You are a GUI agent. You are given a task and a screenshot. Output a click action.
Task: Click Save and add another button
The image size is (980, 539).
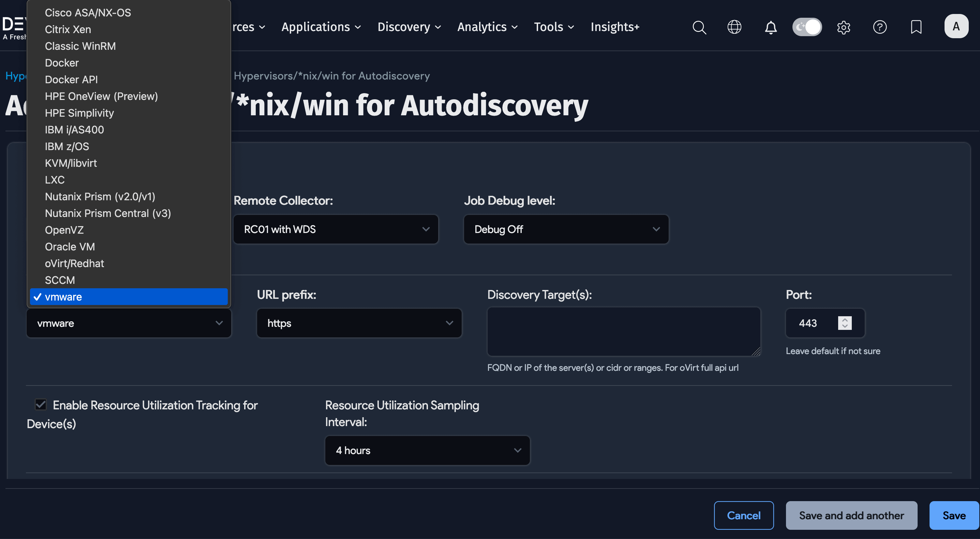click(x=851, y=515)
